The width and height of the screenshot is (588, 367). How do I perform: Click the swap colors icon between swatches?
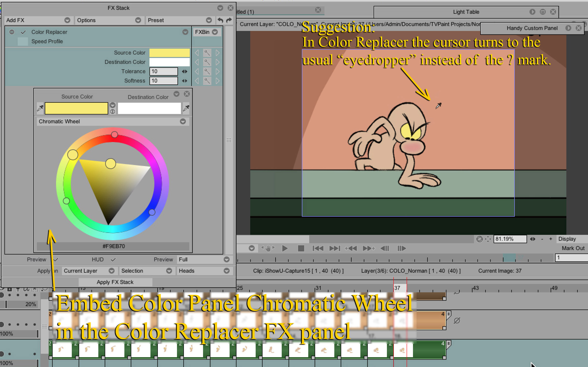coord(113,112)
